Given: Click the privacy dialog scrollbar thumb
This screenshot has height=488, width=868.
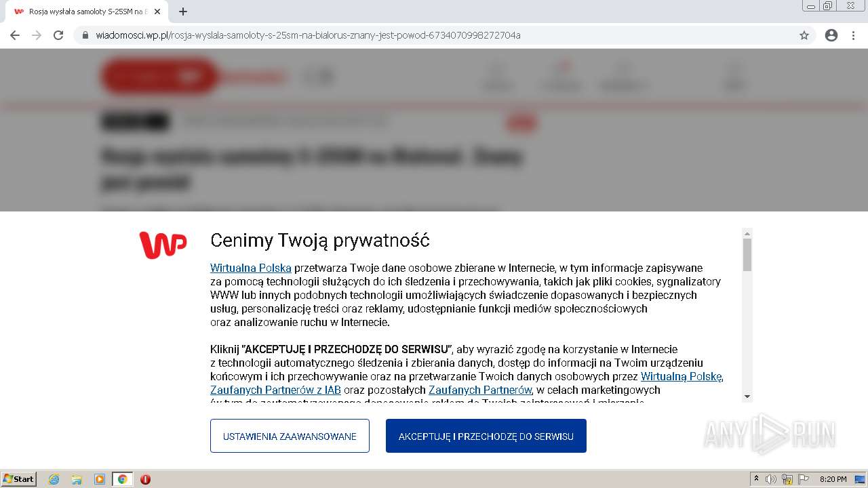Looking at the screenshot, I should click(x=747, y=255).
